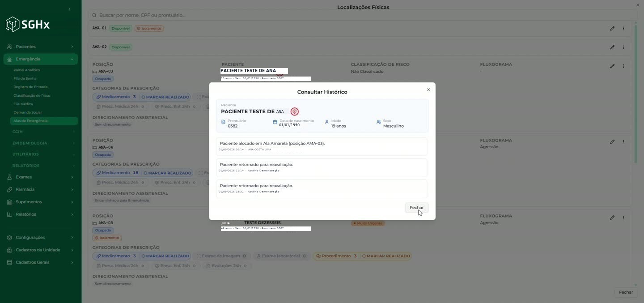Open Classificação de Risco in the sidebar
Image resolution: width=644 pixels, height=303 pixels.
32,95
